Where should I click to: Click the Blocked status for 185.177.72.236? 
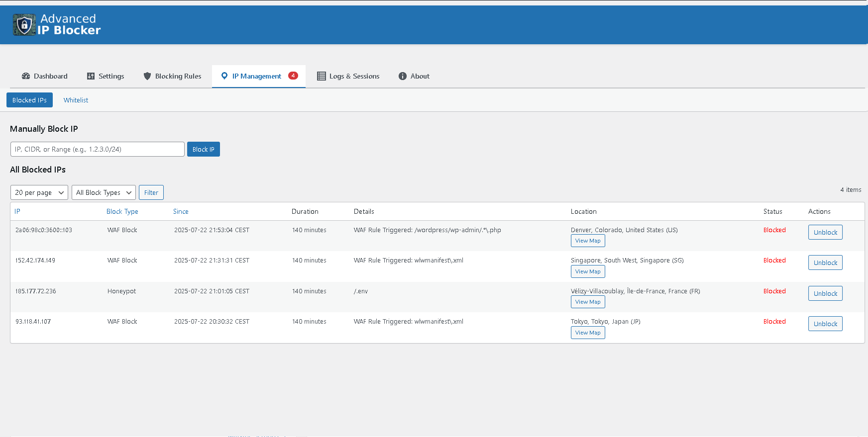coord(774,291)
